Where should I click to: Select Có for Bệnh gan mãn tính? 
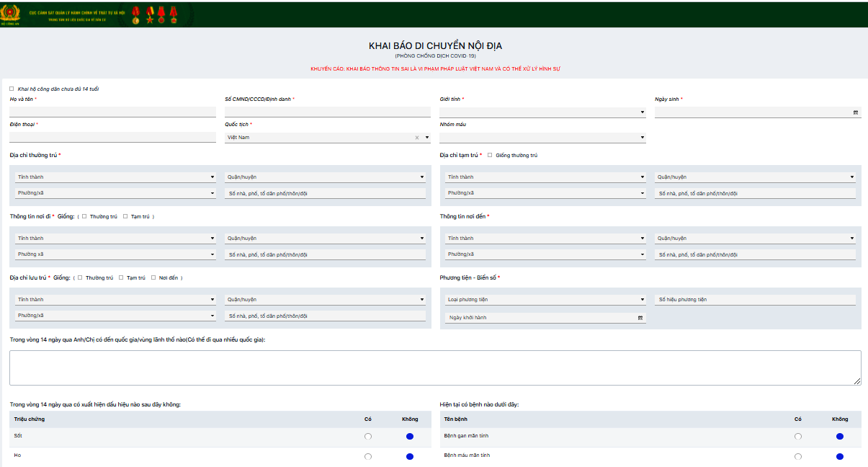click(797, 437)
